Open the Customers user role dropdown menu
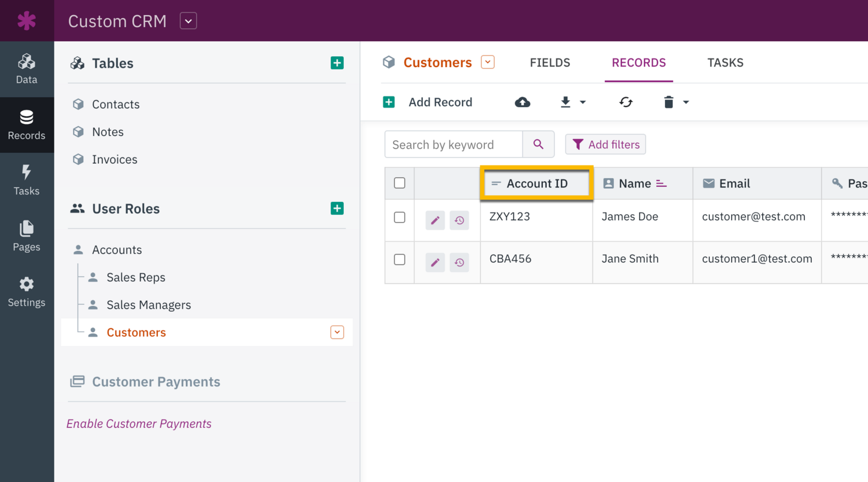The height and width of the screenshot is (482, 868). click(x=337, y=332)
